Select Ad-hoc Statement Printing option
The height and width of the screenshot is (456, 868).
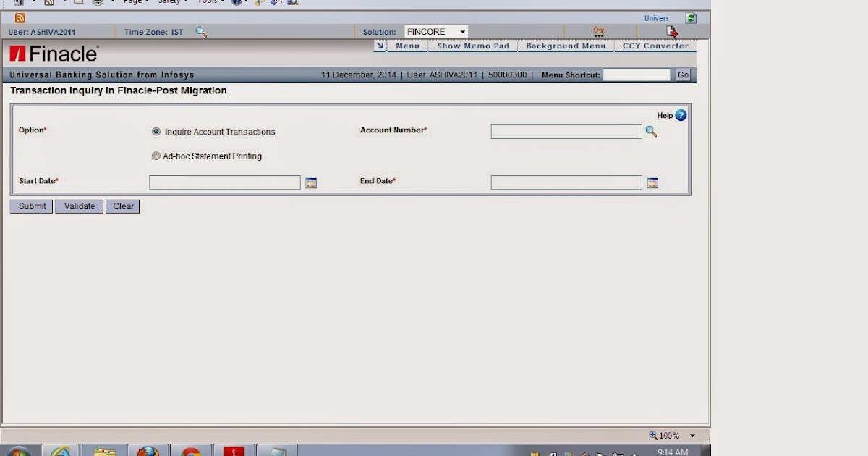[x=156, y=156]
